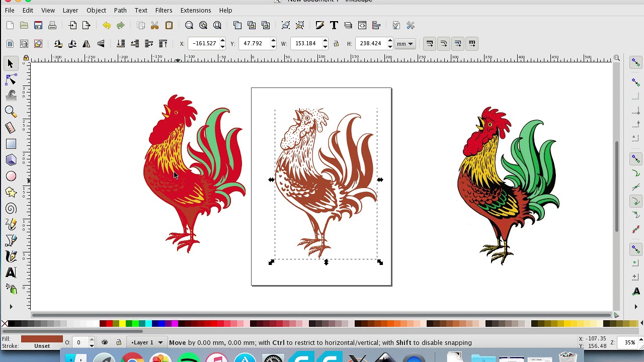Select the Selector arrow tool
Screen dimensions: 644x362
coord(11,63)
